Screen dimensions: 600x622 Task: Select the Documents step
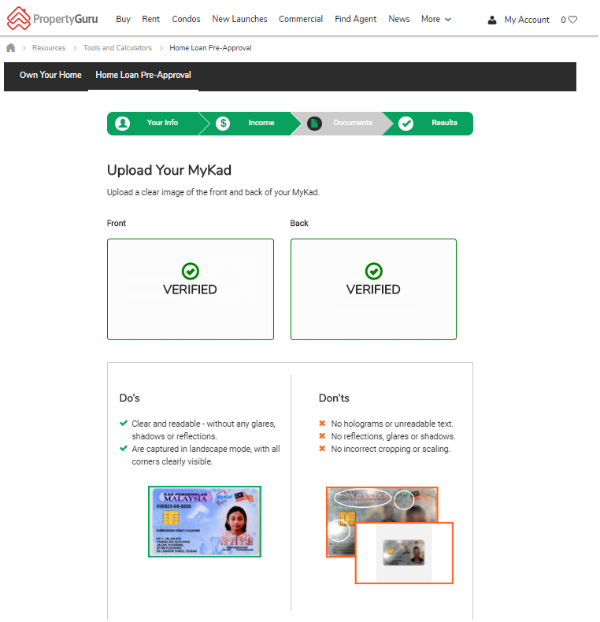tap(342, 123)
